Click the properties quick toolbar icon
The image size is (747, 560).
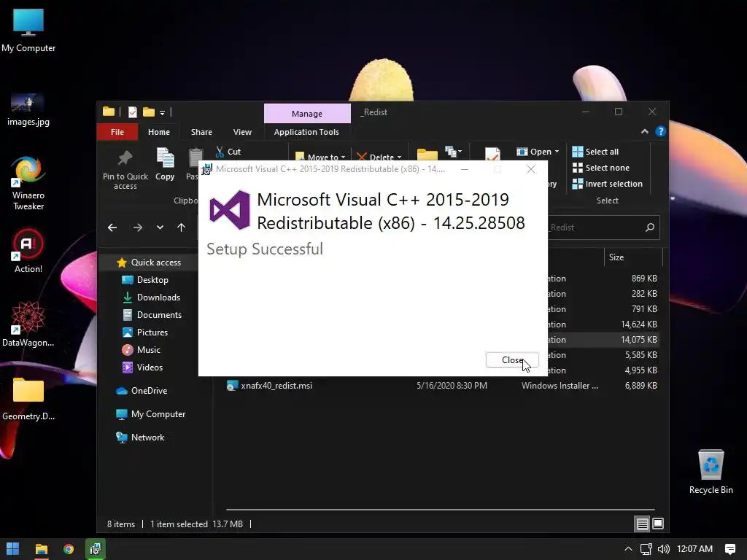tap(133, 112)
